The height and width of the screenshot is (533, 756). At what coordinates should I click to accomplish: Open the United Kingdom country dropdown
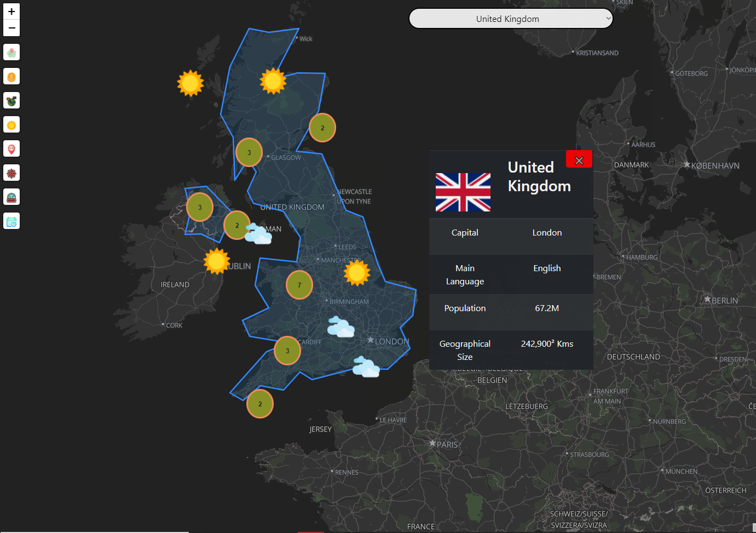[510, 19]
